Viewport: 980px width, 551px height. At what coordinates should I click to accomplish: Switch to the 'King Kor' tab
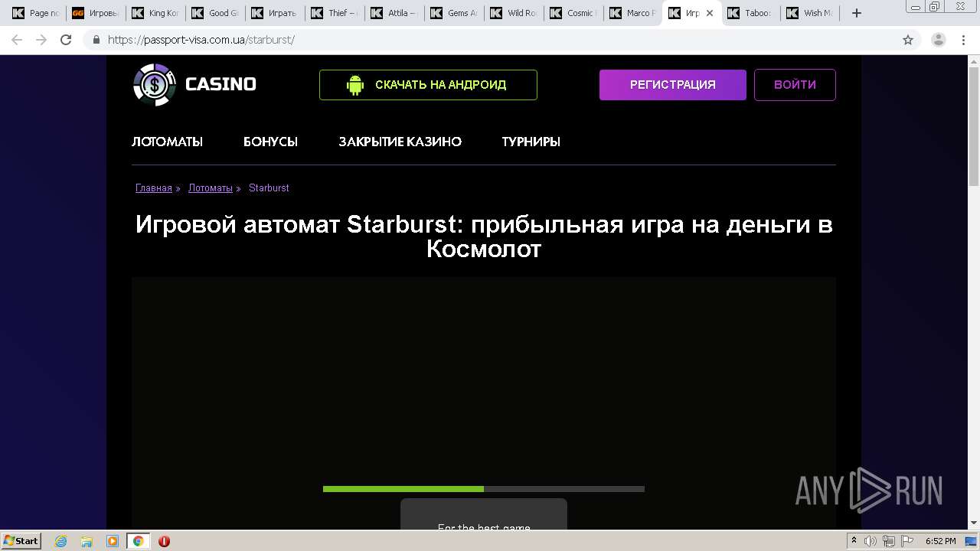coord(155,13)
